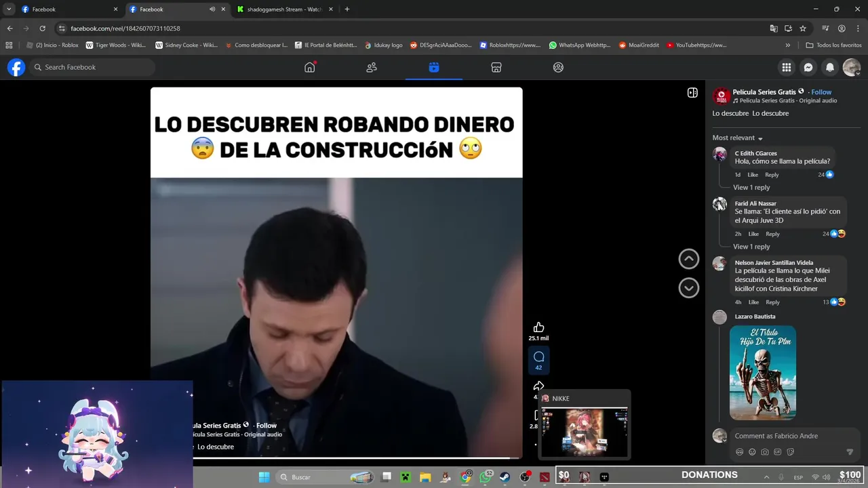This screenshot has width=868, height=488.
Task: Go back to previous page
Action: pos(9,28)
